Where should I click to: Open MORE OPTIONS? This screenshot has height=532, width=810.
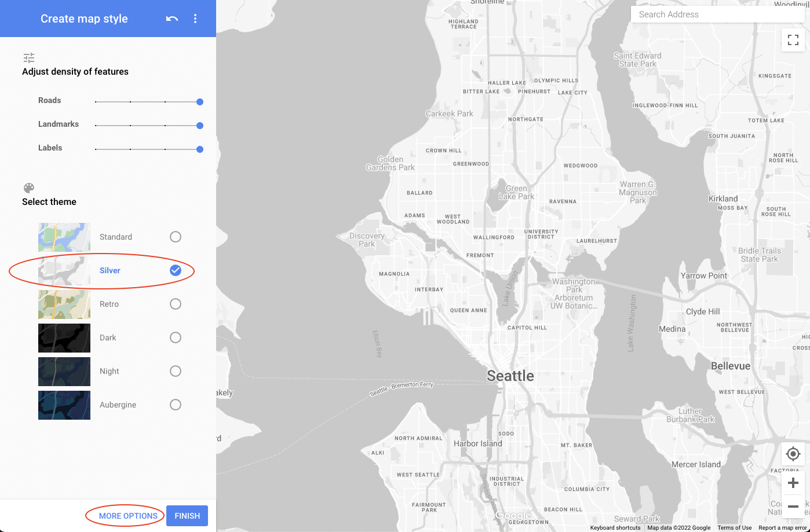[128, 516]
